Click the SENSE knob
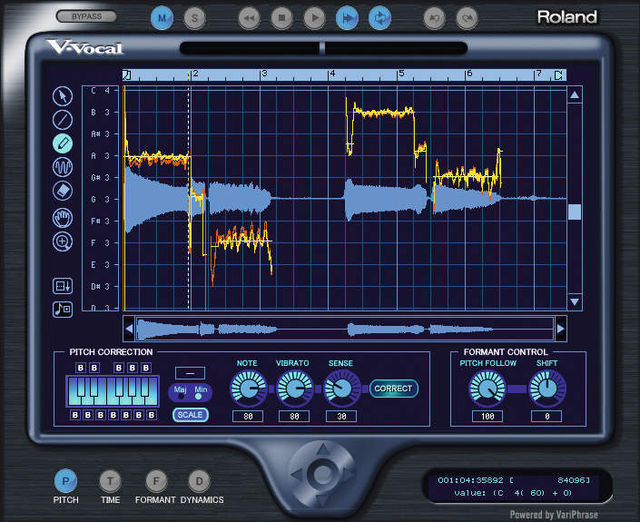The height and width of the screenshot is (522, 640). coord(342,389)
